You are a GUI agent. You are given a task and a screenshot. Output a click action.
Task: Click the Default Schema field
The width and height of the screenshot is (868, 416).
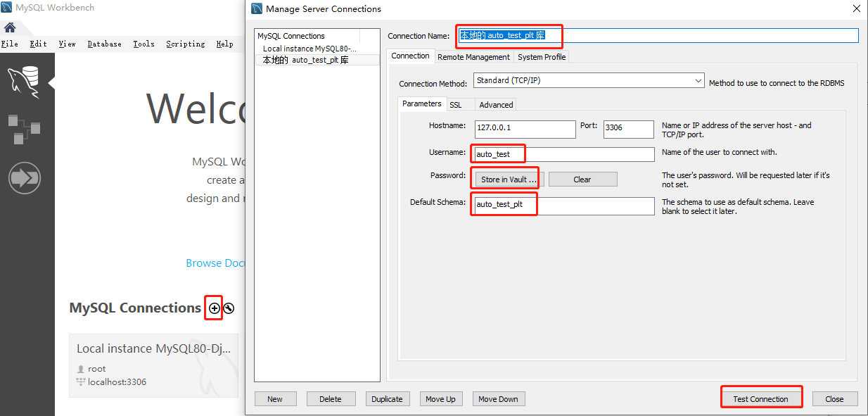564,206
